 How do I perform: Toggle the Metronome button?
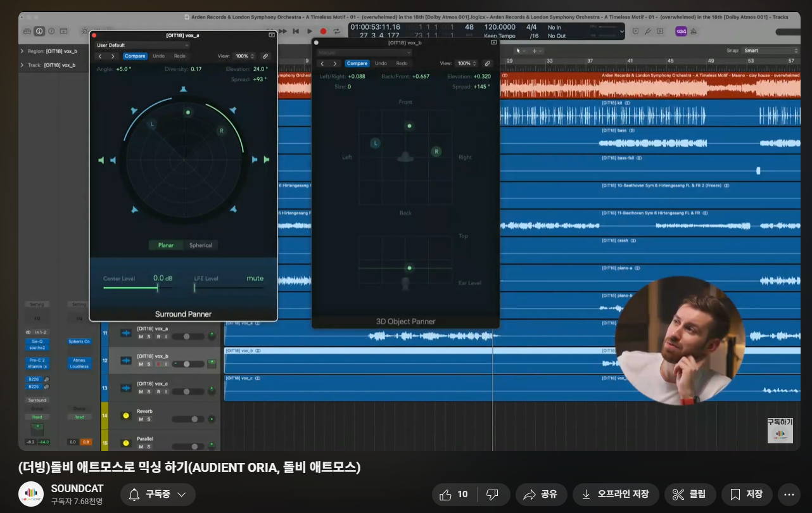click(x=694, y=31)
